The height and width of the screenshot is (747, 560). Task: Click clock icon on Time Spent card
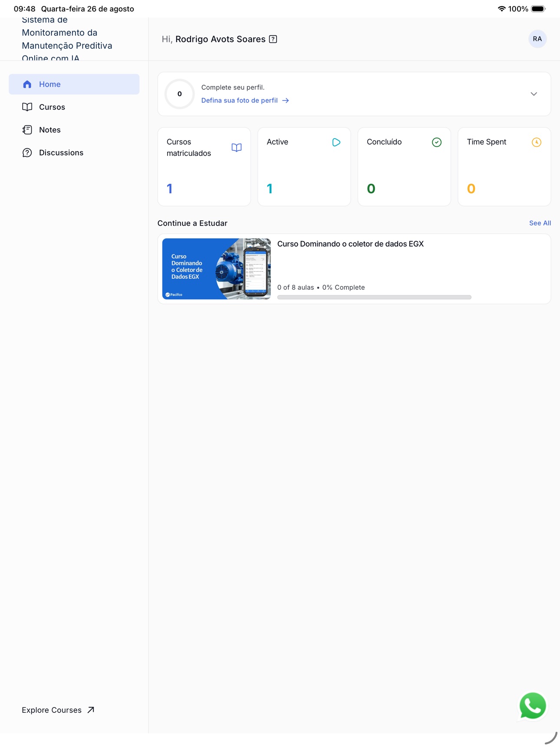coord(537,142)
